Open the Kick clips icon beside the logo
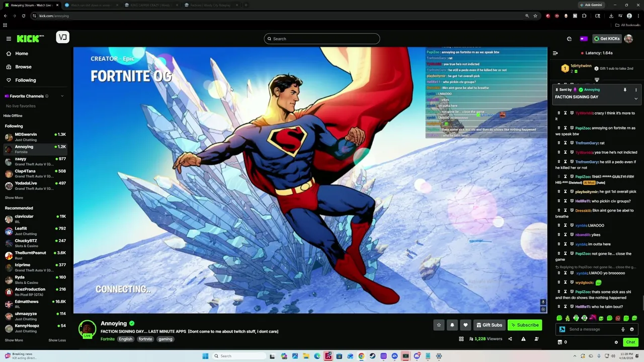Screen dimensions: 644x362 pyautogui.click(x=62, y=37)
